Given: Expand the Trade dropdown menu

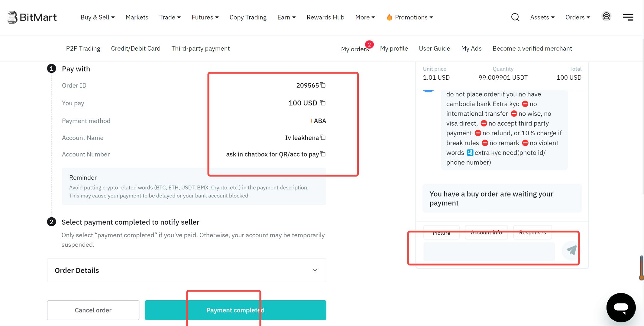Looking at the screenshot, I should click(170, 17).
